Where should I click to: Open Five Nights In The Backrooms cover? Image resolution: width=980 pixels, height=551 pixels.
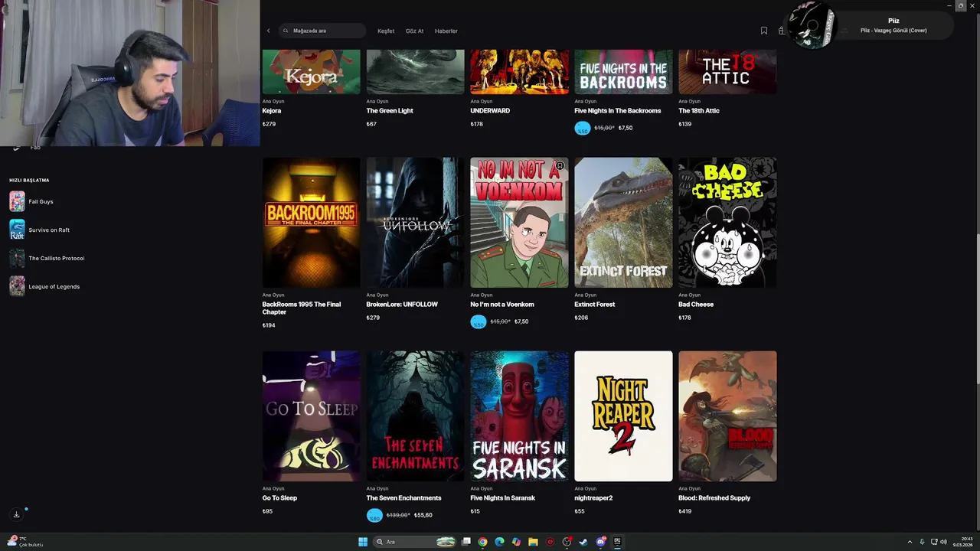(x=623, y=72)
